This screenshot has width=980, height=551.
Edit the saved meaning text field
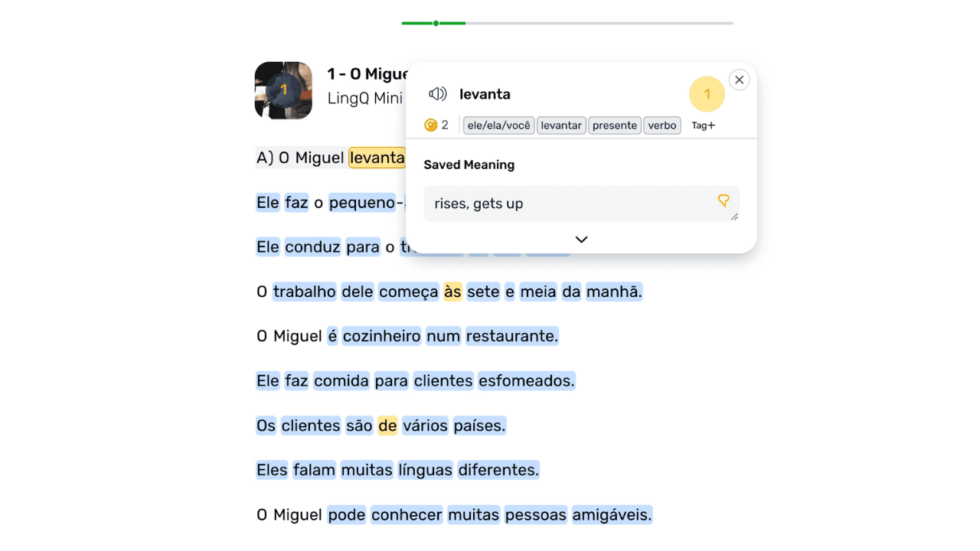click(x=567, y=204)
